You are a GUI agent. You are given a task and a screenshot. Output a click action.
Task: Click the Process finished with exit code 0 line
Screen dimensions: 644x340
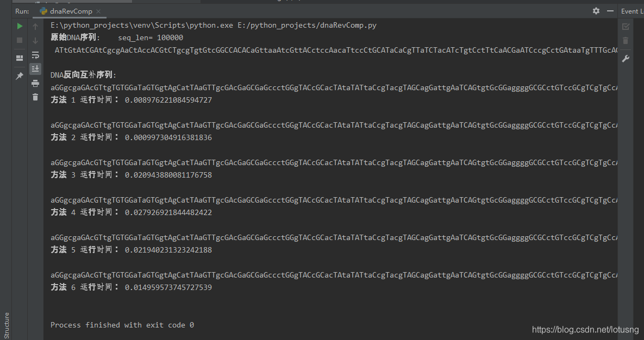[x=122, y=325]
